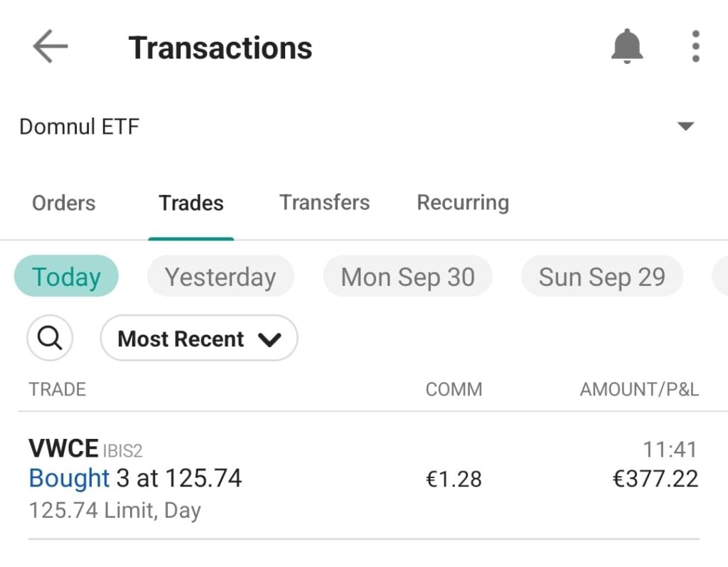Go back using the arrow icon
The width and height of the screenshot is (728, 567).
pyautogui.click(x=50, y=48)
